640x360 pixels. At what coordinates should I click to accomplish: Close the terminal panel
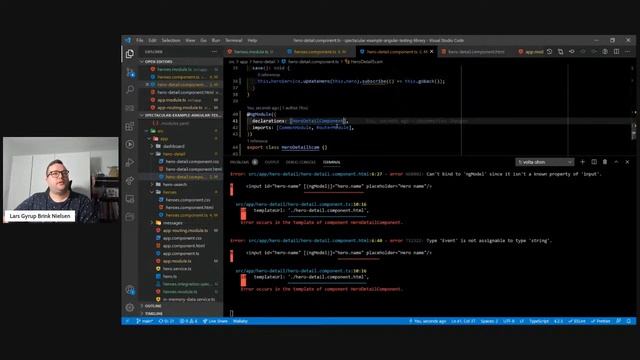(627, 162)
